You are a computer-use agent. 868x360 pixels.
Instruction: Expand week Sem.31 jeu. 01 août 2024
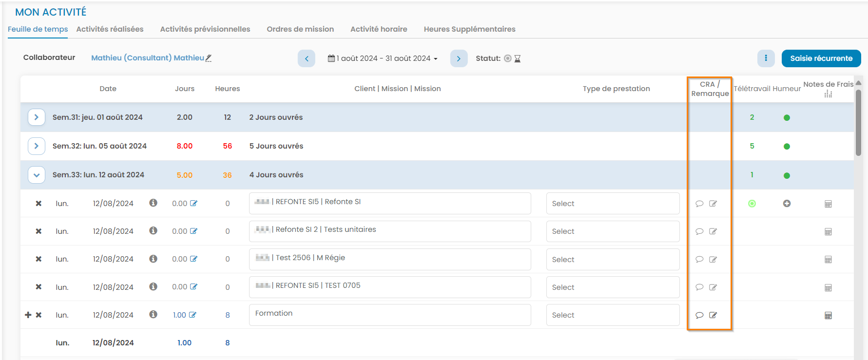(37, 117)
